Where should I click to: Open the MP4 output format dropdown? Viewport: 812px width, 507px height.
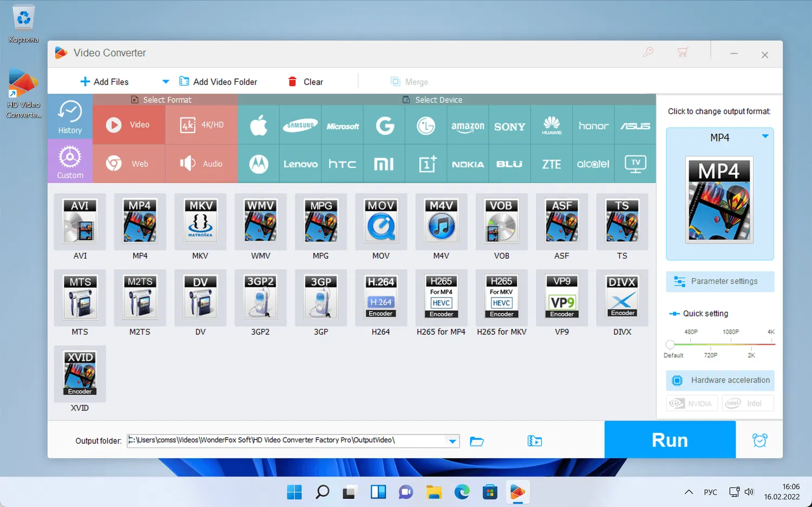764,137
